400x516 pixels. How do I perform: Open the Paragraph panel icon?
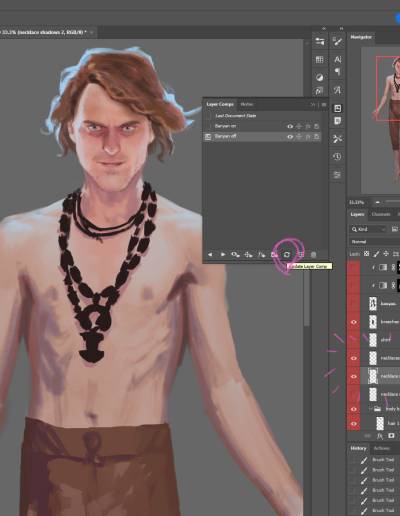click(337, 72)
